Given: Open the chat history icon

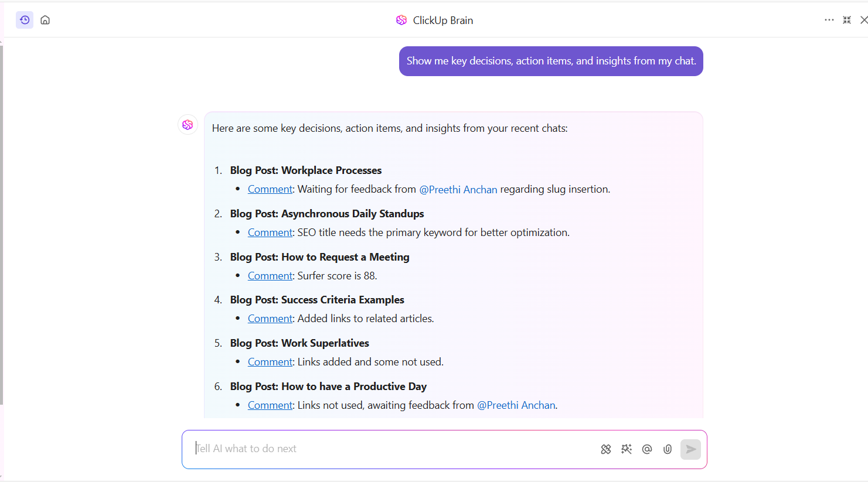Looking at the screenshot, I should (x=25, y=20).
